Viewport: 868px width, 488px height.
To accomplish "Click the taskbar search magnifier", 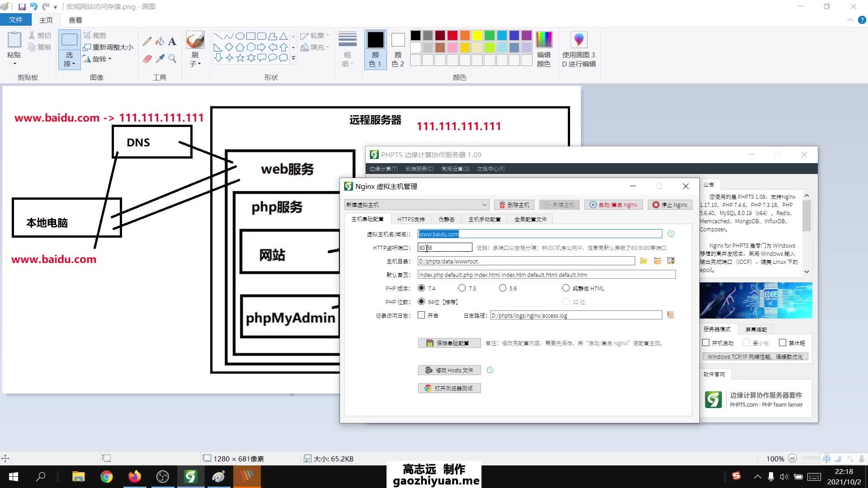I will click(41, 477).
